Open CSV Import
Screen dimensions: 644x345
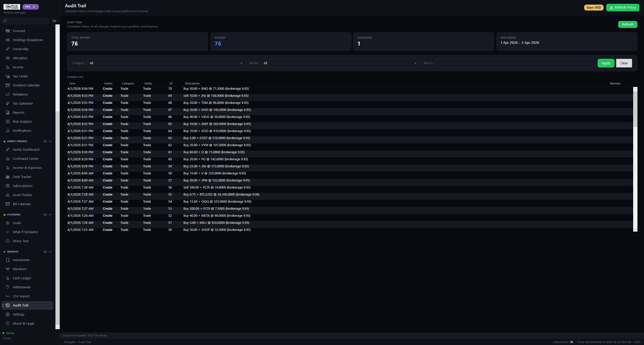pyautogui.click(x=21, y=296)
